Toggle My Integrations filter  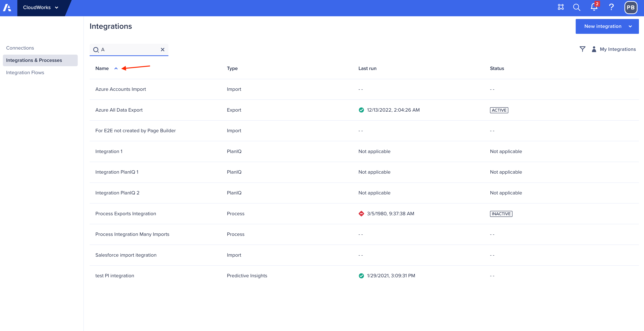pyautogui.click(x=614, y=49)
